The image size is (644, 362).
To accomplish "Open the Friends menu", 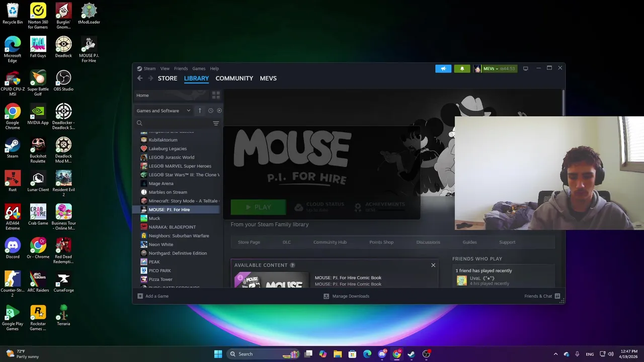I will tap(181, 68).
